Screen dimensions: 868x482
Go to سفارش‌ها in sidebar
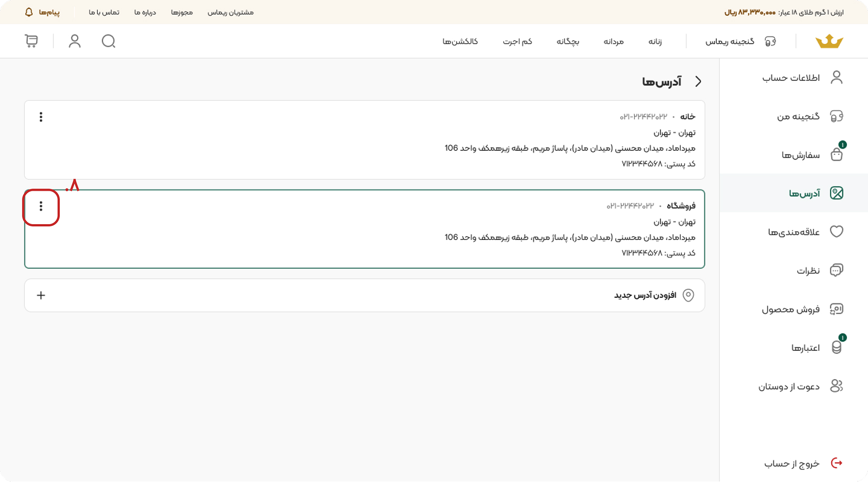(800, 155)
